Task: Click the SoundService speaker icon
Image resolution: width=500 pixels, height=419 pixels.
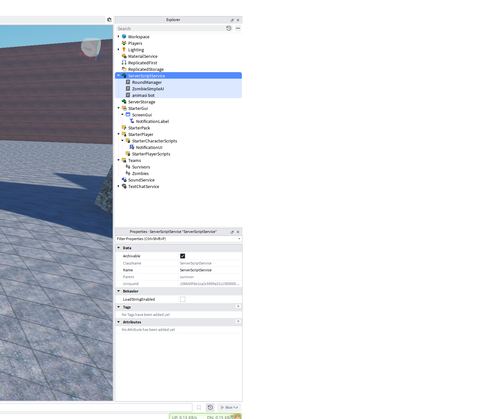Action: point(124,180)
